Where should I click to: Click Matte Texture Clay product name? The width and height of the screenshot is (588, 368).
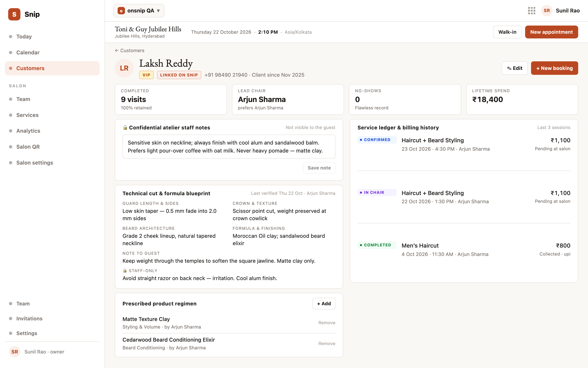coord(146,319)
